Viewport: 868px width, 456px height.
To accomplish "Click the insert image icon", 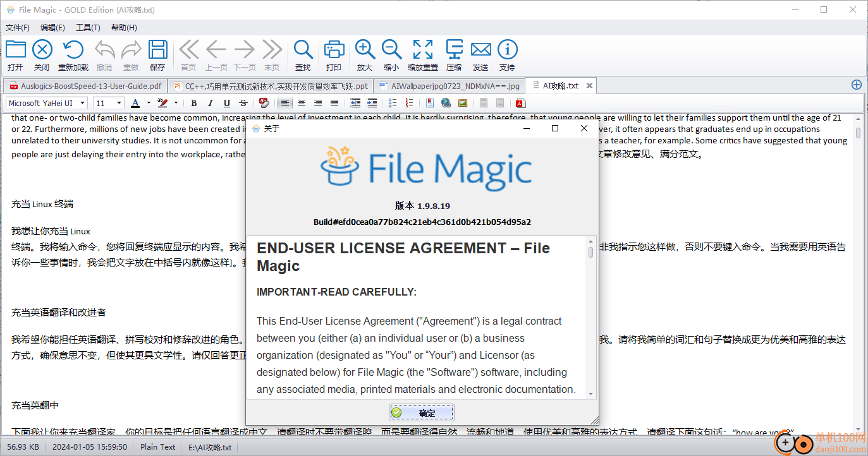I will 462,103.
